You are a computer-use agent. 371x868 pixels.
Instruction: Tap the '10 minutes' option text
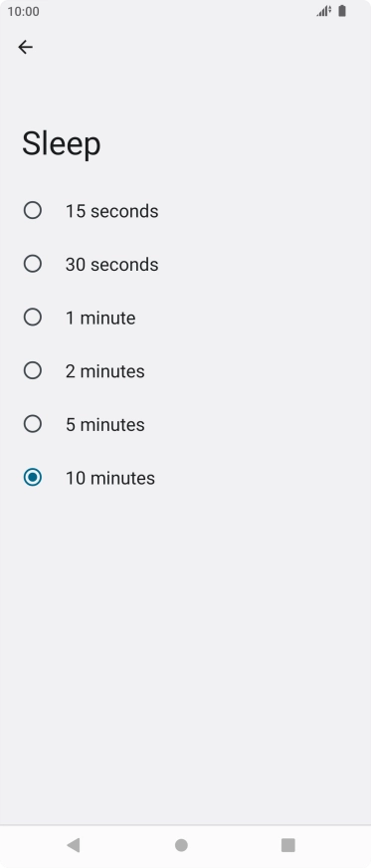110,478
